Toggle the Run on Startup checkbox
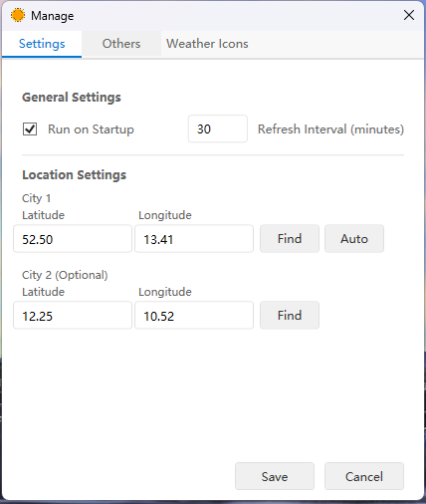The image size is (426, 504). (x=30, y=129)
